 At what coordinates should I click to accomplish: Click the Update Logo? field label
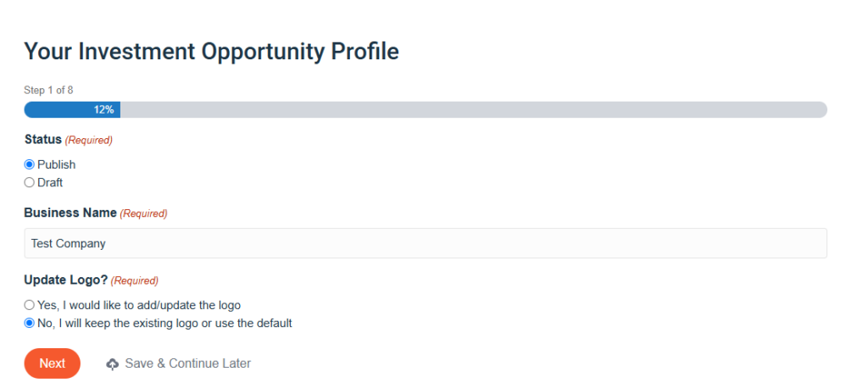pos(66,280)
